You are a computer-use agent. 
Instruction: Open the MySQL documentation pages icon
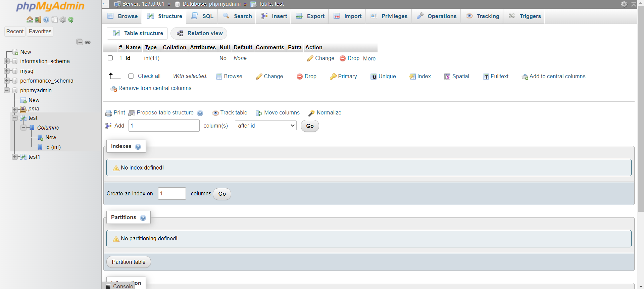click(x=54, y=20)
